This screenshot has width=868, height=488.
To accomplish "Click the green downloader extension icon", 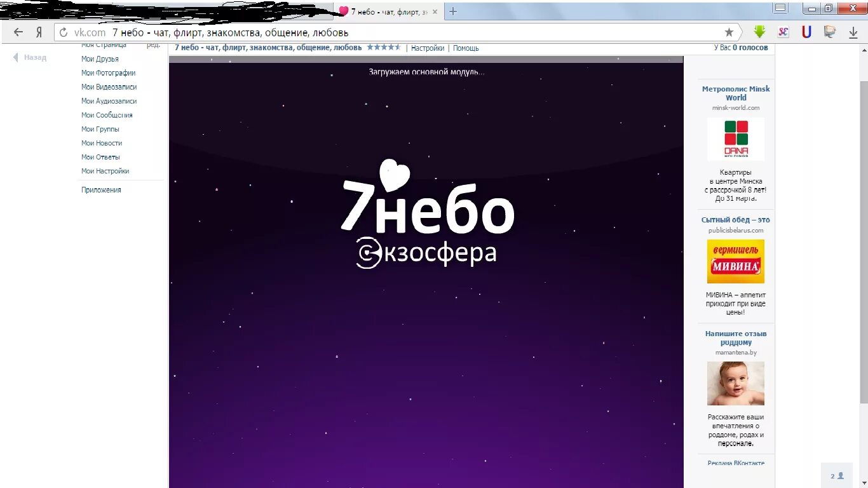I will (x=758, y=32).
